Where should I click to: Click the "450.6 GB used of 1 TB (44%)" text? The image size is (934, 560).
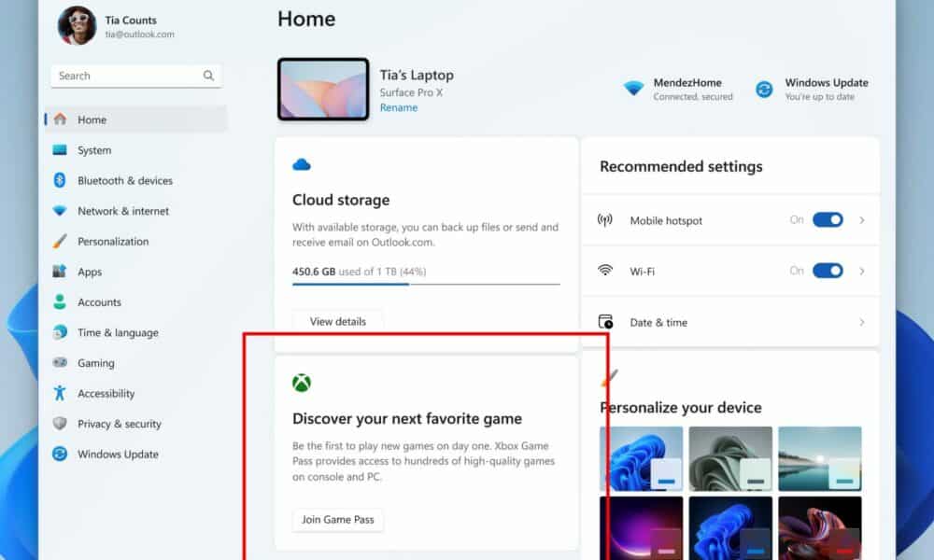click(360, 272)
